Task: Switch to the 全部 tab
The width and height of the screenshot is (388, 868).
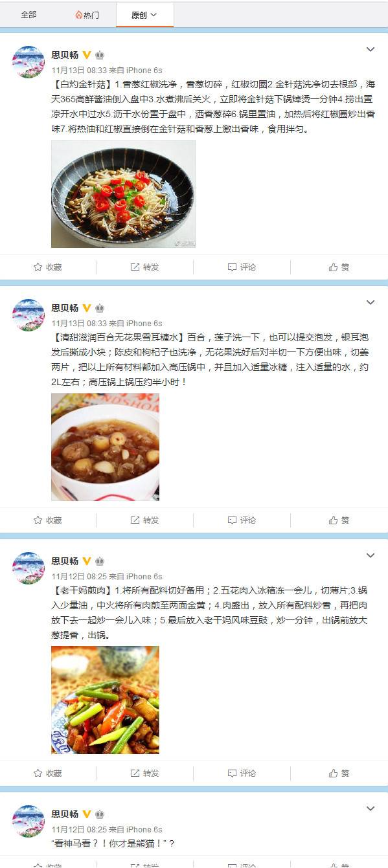Action: pos(29,14)
